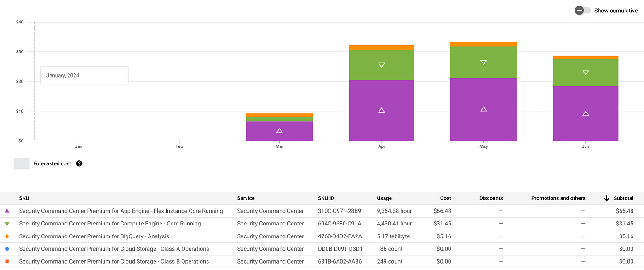Click SKU ID 310C-C971-28B9
The width and height of the screenshot is (644, 270).
coord(339,211)
